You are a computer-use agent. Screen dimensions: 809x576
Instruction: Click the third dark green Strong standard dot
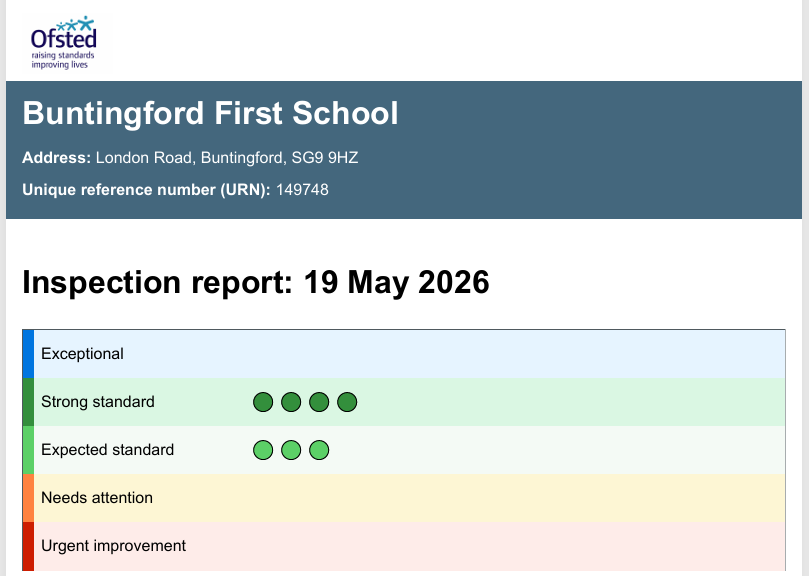coord(319,402)
